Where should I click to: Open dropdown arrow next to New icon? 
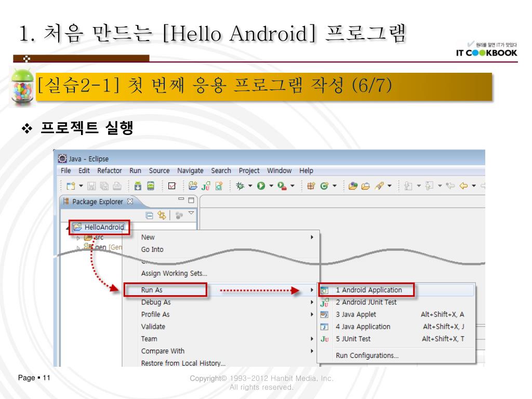pyautogui.click(x=81, y=186)
